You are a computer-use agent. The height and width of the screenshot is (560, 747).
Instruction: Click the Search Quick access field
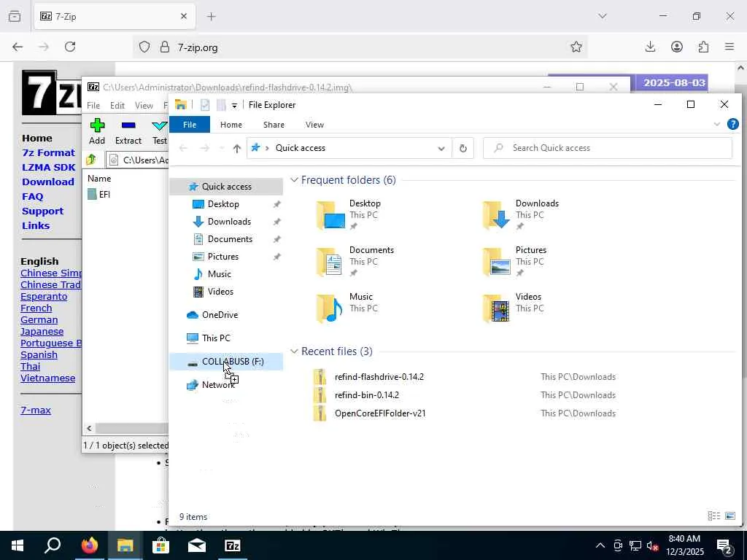pyautogui.click(x=608, y=148)
